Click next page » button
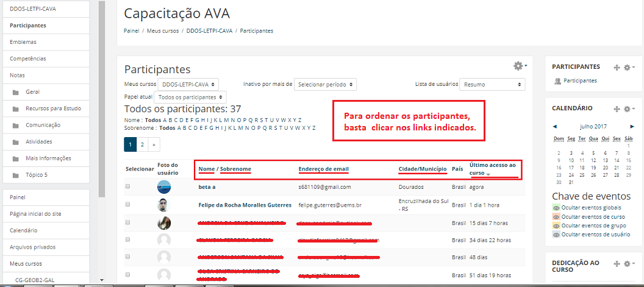The height and width of the screenshot is (287, 644). [154, 144]
